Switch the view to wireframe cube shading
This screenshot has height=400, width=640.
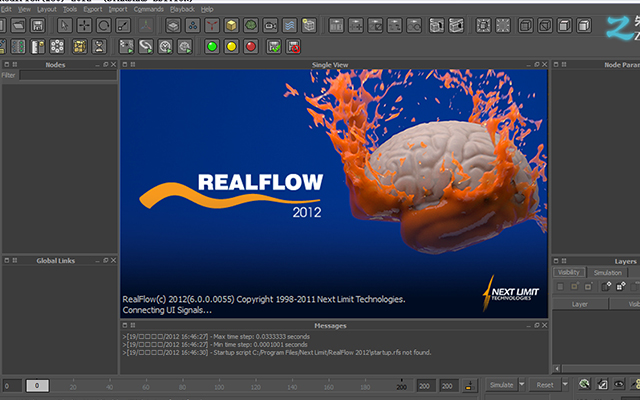545,25
